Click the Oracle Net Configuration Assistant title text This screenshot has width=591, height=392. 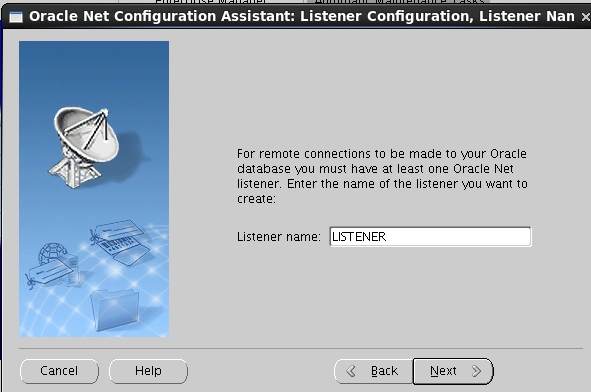click(x=302, y=16)
